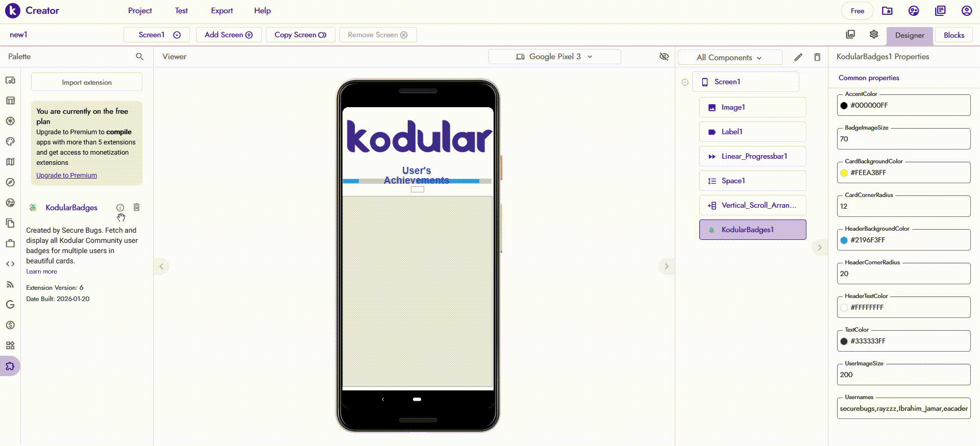Open the Help menu
This screenshot has height=446, width=980.
pyautogui.click(x=262, y=11)
